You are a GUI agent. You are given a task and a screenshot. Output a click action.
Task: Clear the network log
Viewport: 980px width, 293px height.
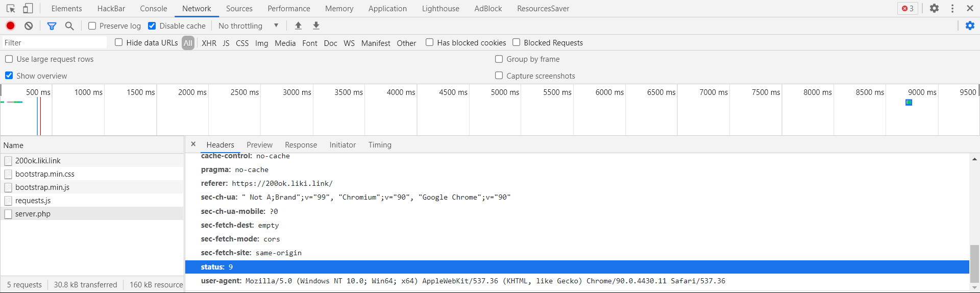pos(29,26)
